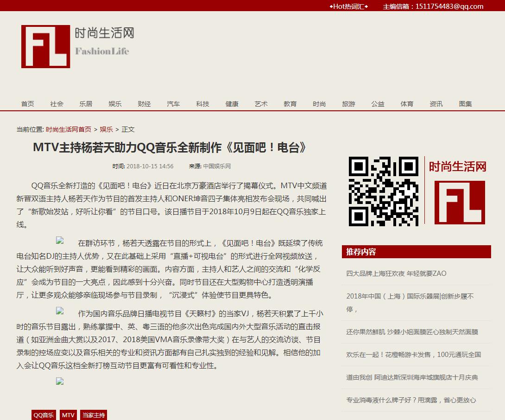This screenshot has height=420, width=505.
Task: Click the 时尚生活网 text beside the QR code
Action: pyautogui.click(x=457, y=166)
